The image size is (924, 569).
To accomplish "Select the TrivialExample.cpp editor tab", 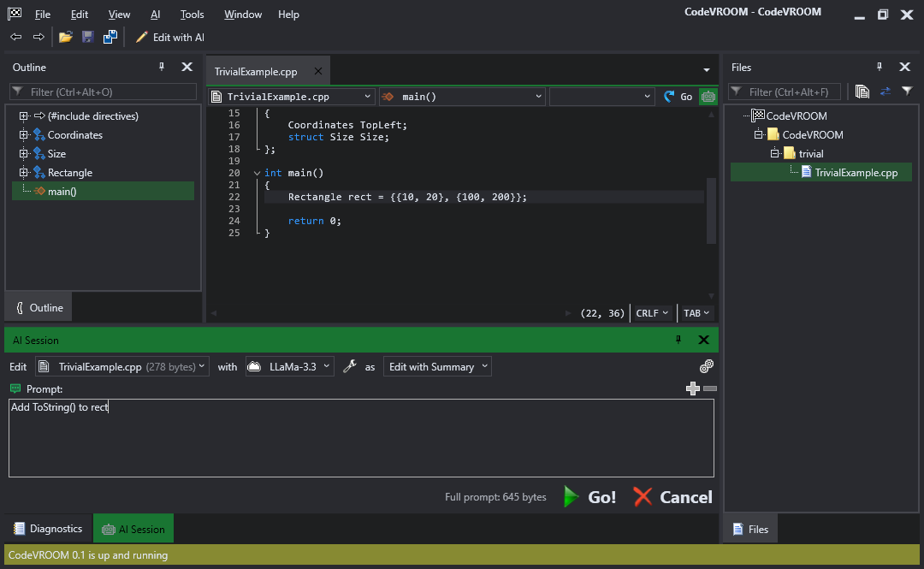I will [256, 71].
